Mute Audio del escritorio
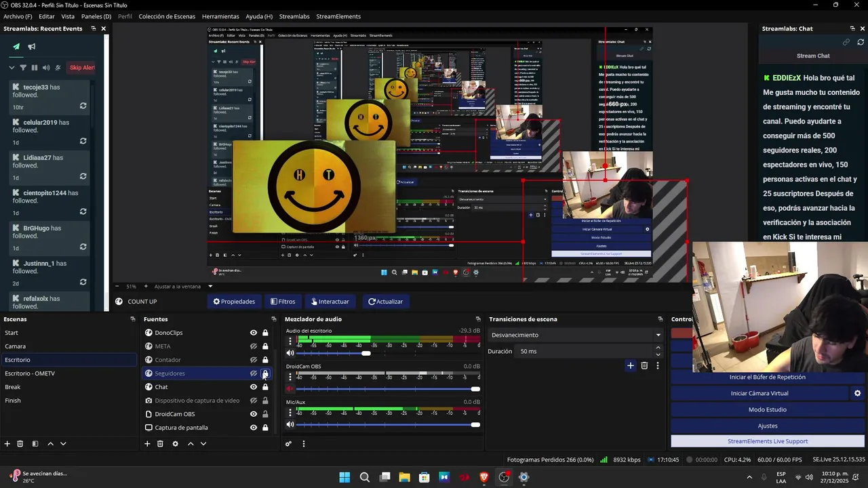The width and height of the screenshot is (868, 488). coord(290,353)
